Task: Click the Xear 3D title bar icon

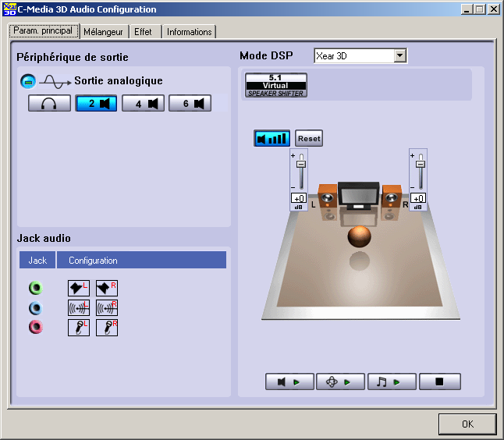Action: [9, 9]
